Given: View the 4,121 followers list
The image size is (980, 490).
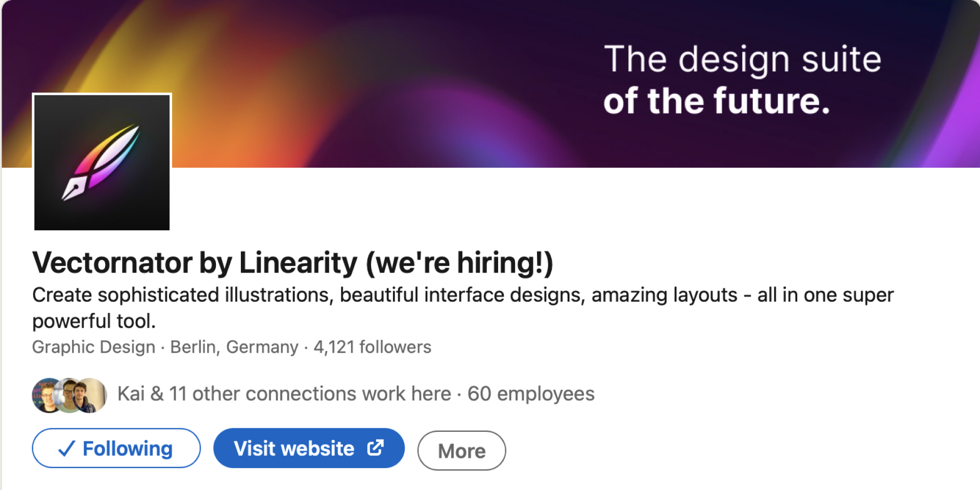Looking at the screenshot, I should pos(372,347).
